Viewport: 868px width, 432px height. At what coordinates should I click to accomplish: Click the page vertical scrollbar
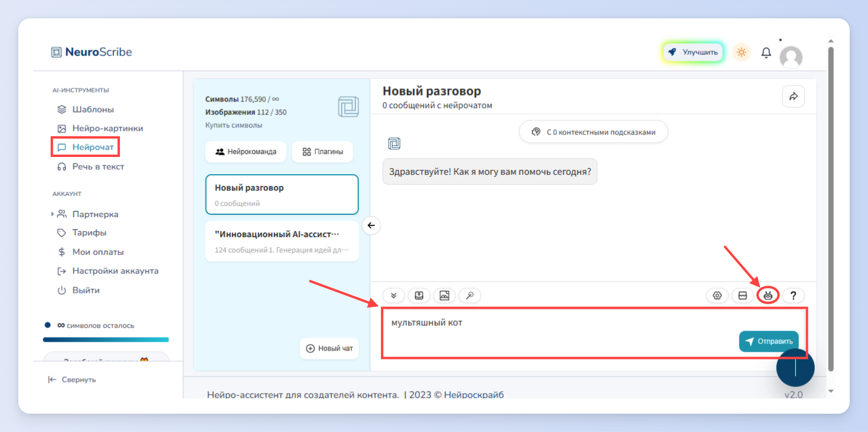click(x=831, y=208)
